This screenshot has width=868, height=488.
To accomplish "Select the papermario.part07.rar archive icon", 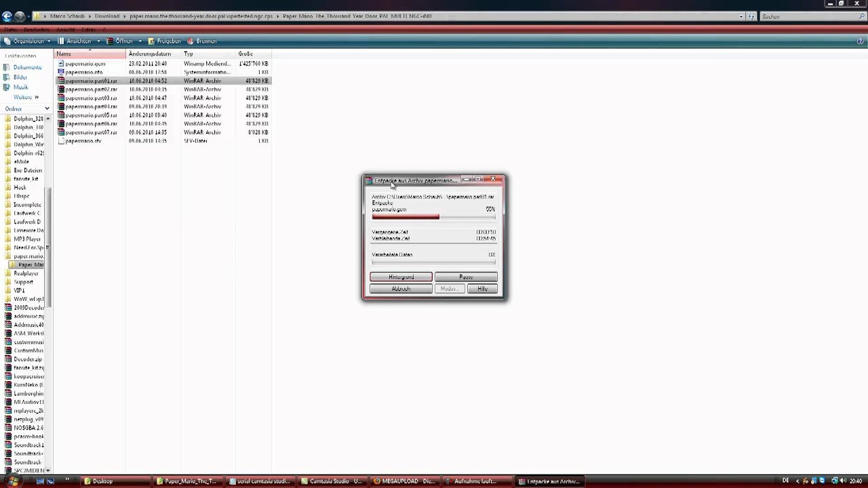I will 61,132.
